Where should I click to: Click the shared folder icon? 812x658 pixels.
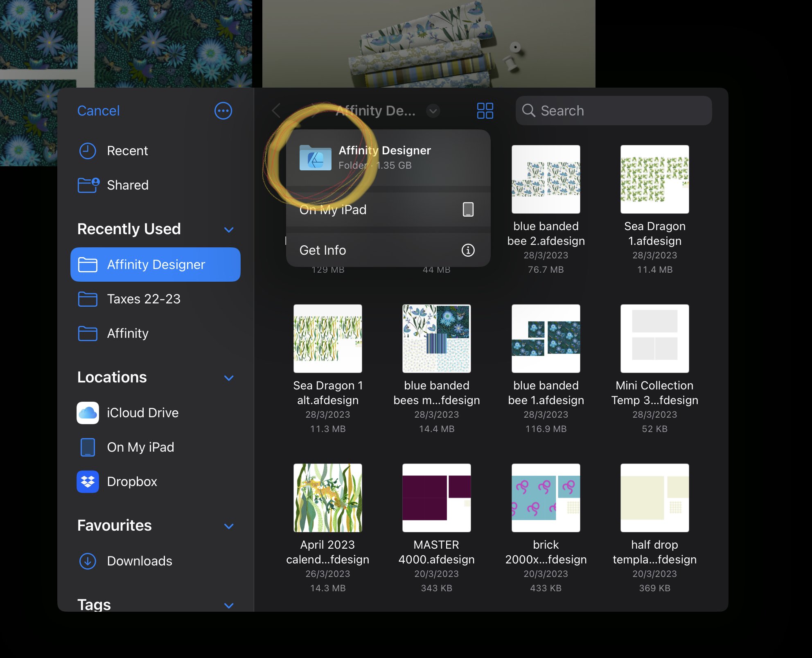(x=88, y=185)
